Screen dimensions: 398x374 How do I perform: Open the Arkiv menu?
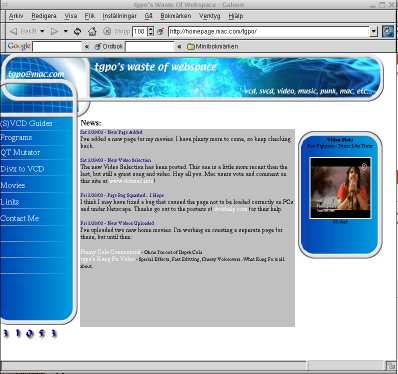[x=16, y=16]
